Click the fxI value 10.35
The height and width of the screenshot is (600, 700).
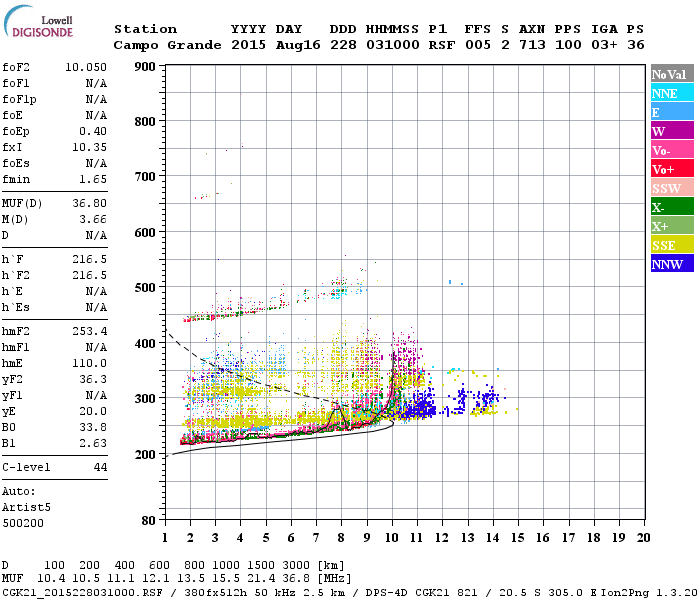click(x=89, y=147)
